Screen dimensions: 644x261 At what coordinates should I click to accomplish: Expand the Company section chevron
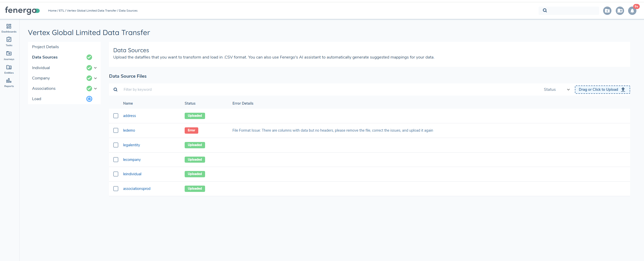(95, 78)
